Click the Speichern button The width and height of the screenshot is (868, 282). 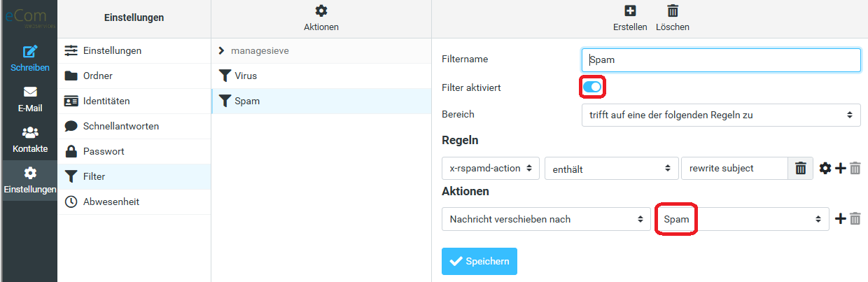[479, 261]
